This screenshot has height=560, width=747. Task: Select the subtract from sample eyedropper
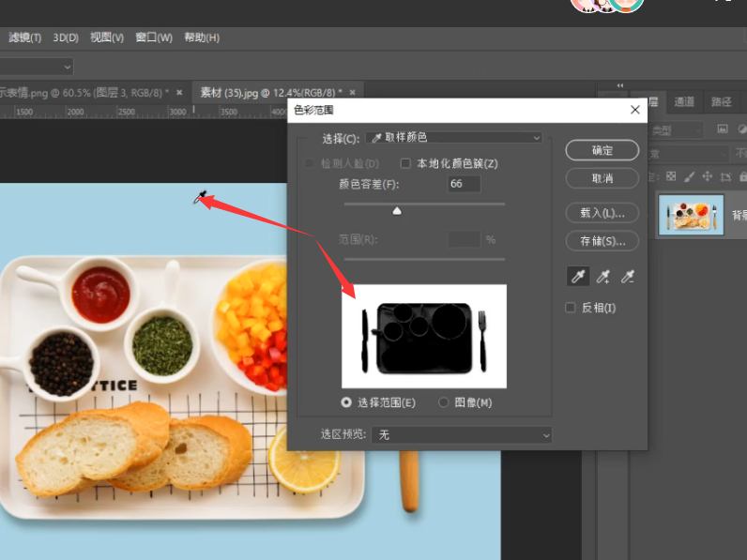[x=628, y=276]
